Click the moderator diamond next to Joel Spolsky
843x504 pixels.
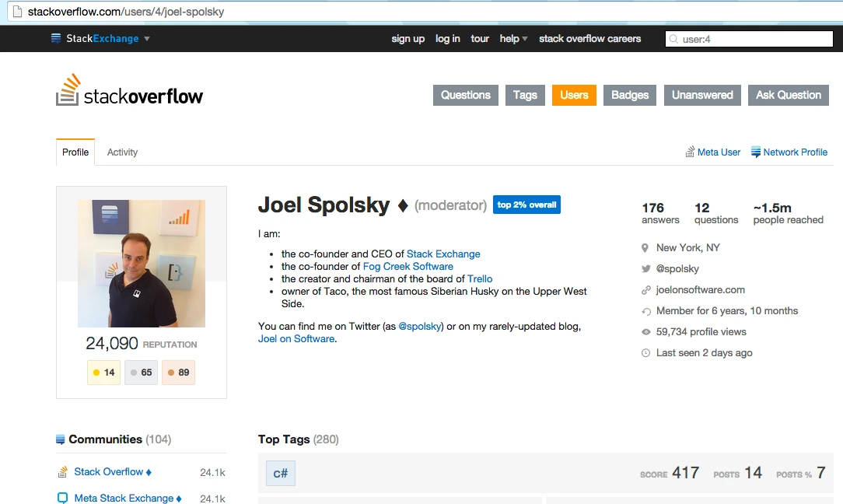pyautogui.click(x=403, y=205)
